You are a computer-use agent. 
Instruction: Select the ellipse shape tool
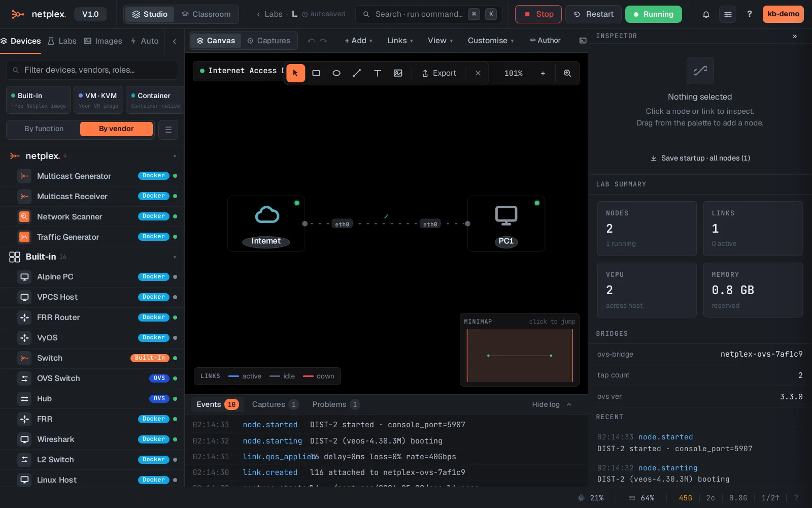point(336,73)
